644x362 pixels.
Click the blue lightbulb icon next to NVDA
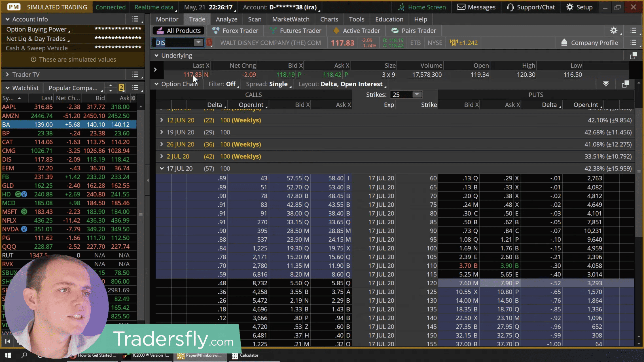click(x=24, y=229)
